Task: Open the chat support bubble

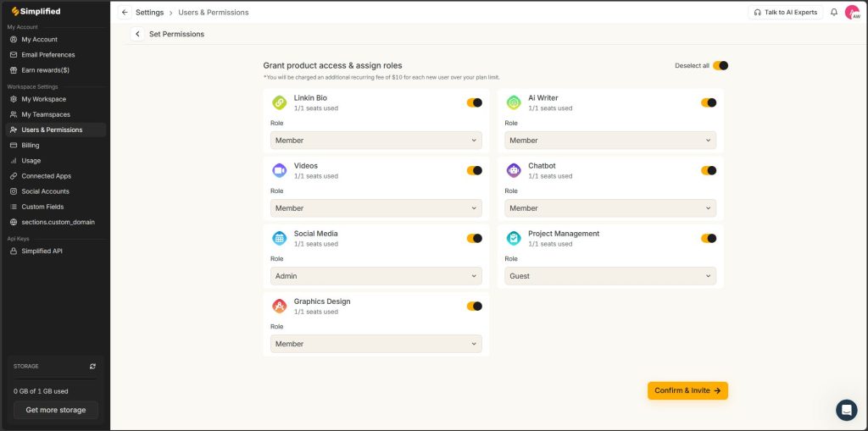Action: click(x=847, y=410)
